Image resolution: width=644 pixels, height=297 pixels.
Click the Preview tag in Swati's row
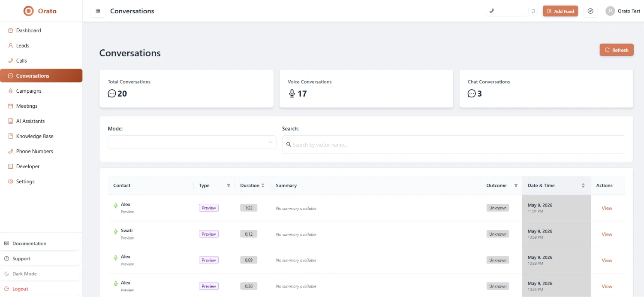[209, 234]
